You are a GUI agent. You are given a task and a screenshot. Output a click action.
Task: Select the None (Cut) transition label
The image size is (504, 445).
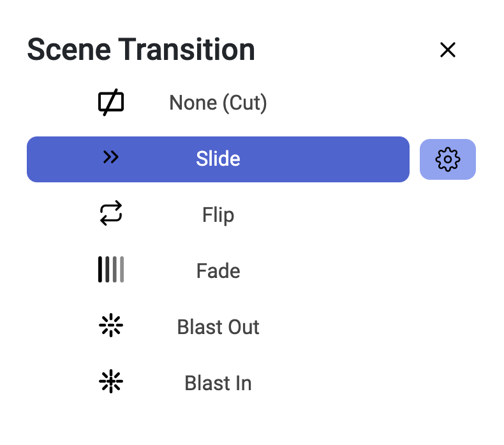click(218, 103)
